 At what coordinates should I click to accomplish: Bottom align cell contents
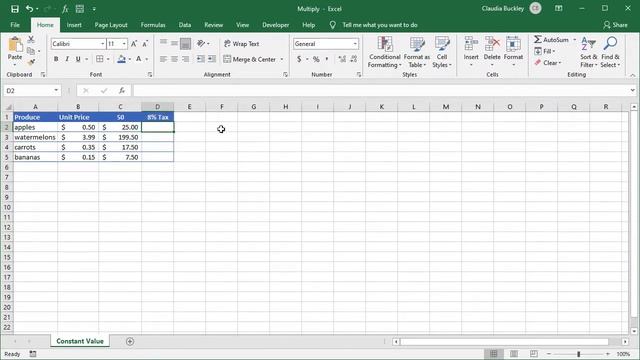(x=185, y=43)
